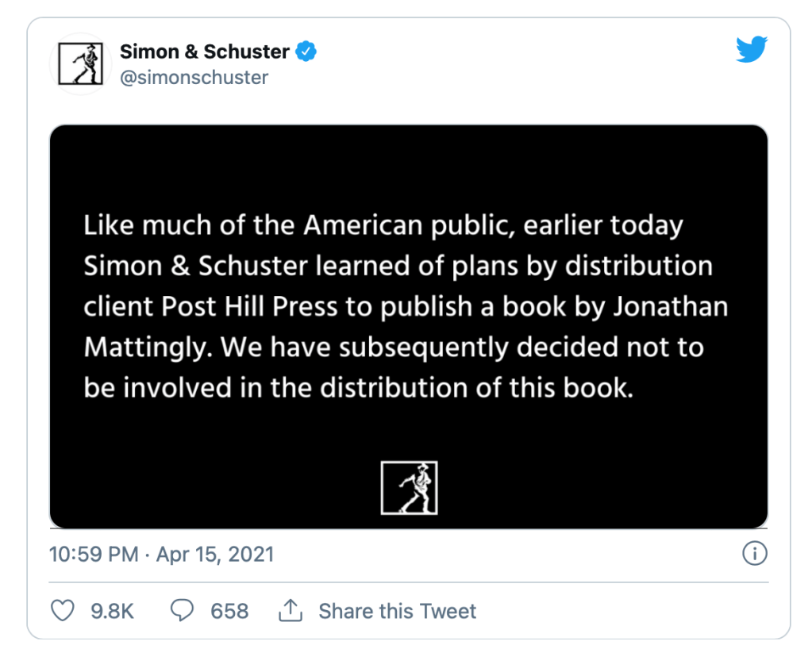
Task: Reply using the speech bubble icon
Action: 183,611
